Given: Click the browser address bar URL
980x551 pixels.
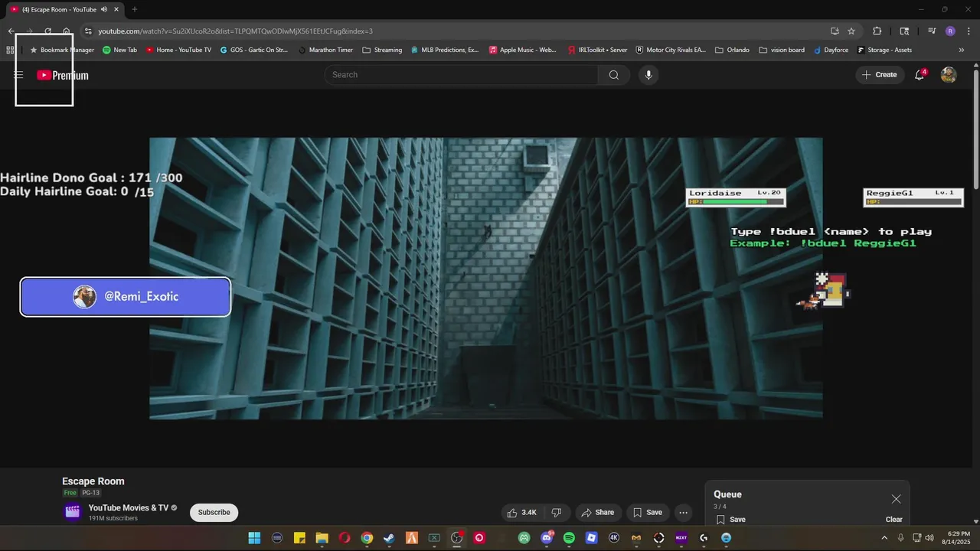Looking at the screenshot, I should 236,31.
